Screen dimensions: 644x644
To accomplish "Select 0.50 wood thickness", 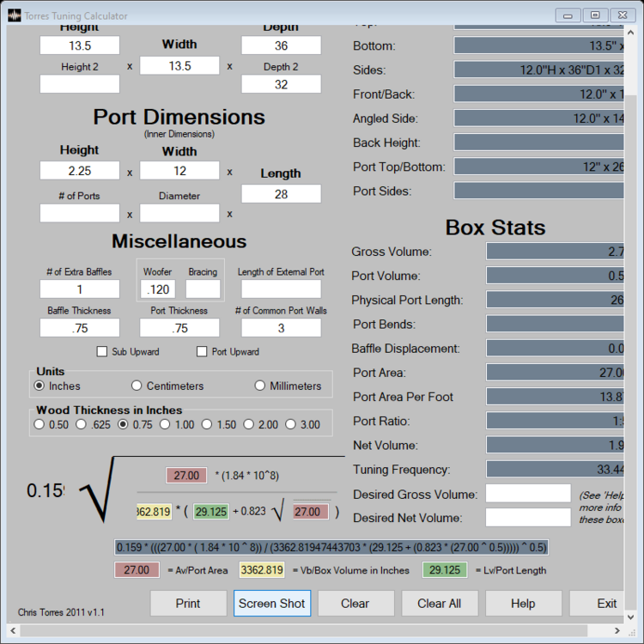I will (x=39, y=424).
